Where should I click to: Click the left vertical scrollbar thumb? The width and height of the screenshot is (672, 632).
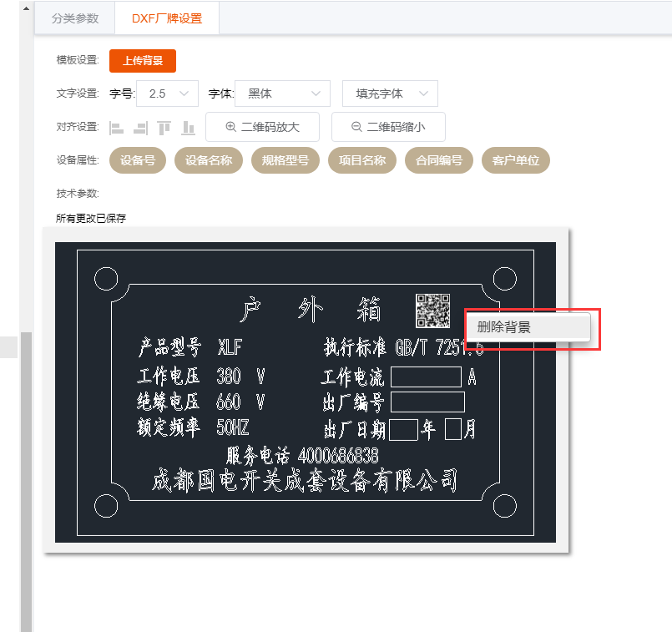click(x=27, y=476)
